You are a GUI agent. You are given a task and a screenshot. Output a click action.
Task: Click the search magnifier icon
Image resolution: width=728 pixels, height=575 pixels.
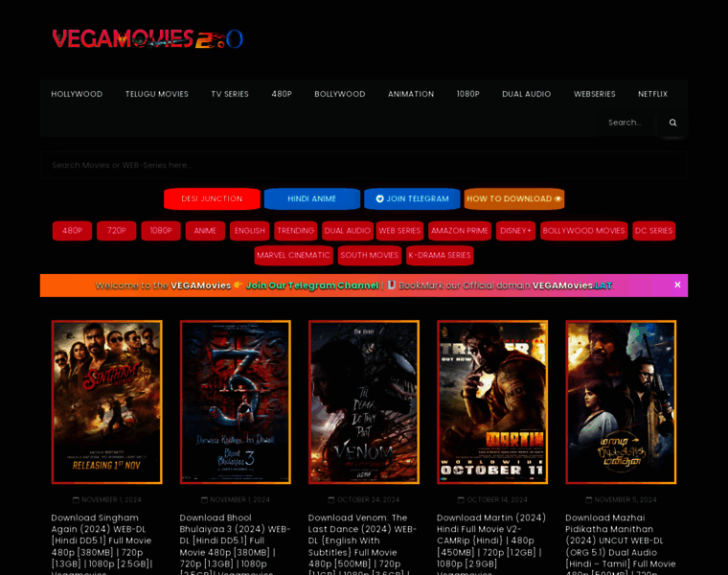coord(672,123)
